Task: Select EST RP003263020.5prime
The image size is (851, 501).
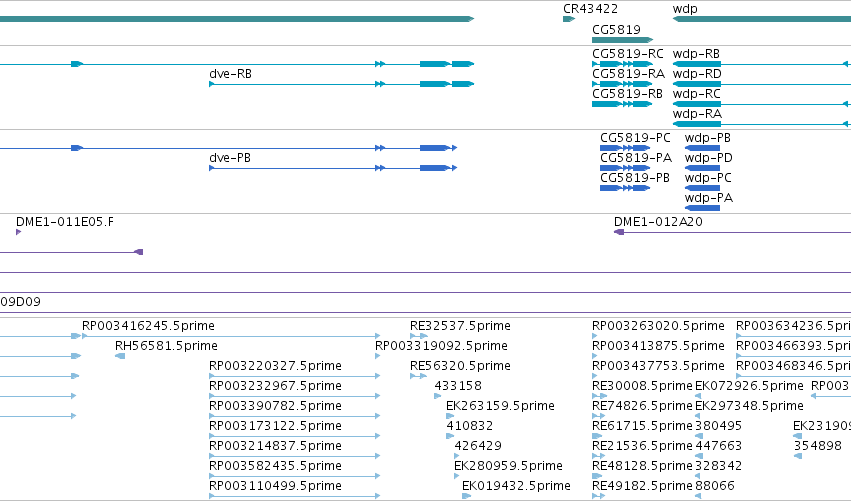Action: 658,326
